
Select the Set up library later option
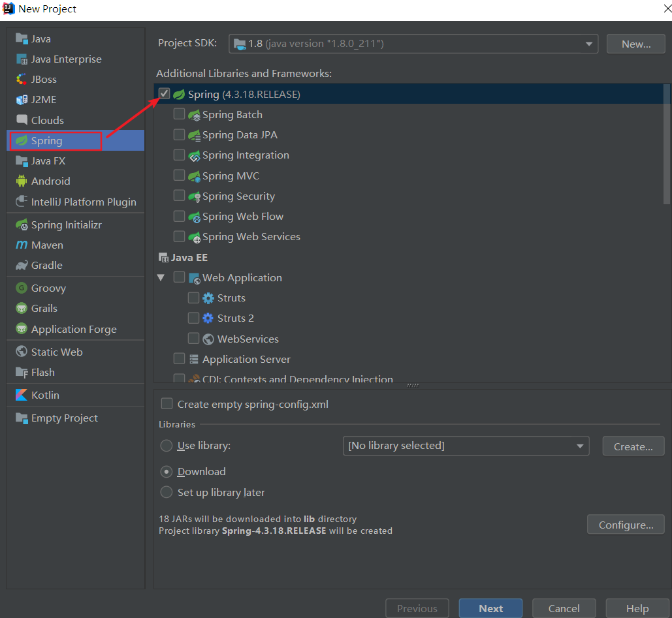(167, 492)
